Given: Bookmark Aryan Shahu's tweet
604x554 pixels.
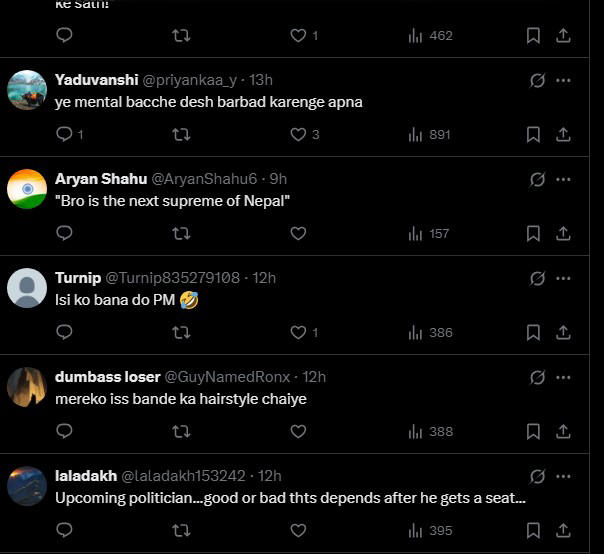Looking at the screenshot, I should 534,233.
